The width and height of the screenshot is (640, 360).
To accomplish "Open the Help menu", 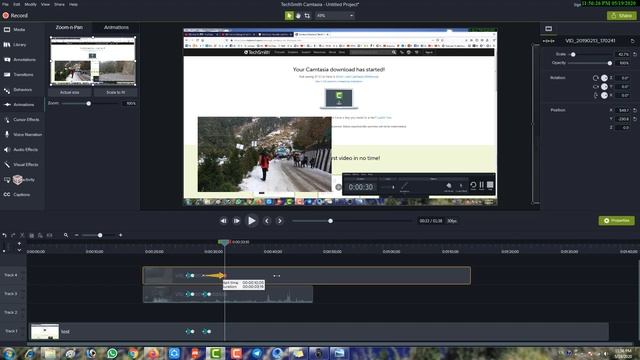I will [73, 4].
